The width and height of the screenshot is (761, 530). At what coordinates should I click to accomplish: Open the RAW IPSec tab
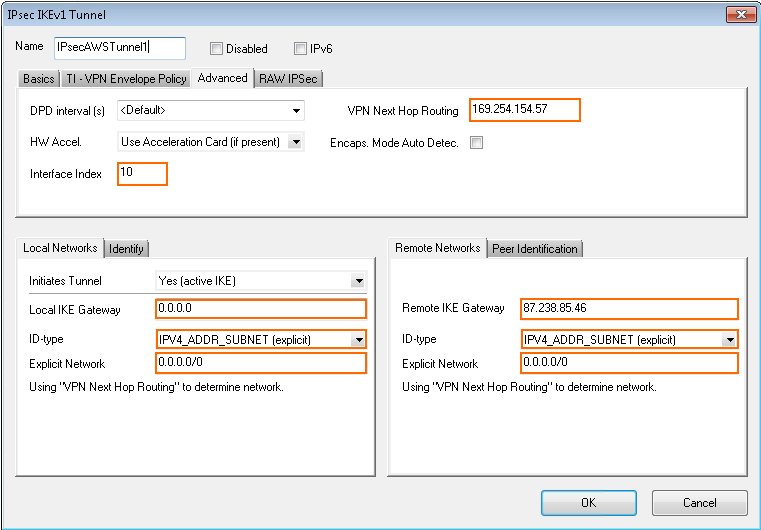pos(288,79)
